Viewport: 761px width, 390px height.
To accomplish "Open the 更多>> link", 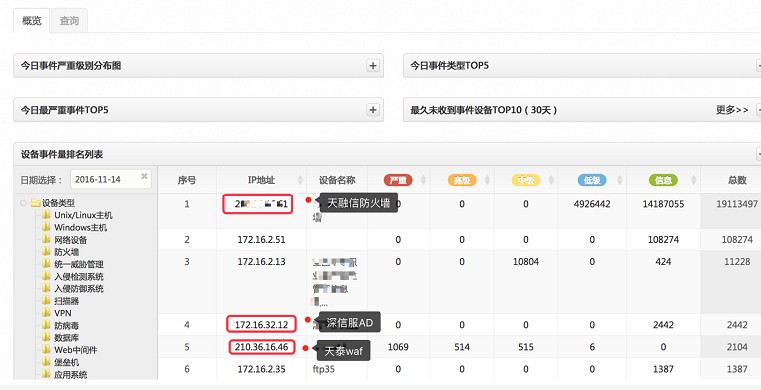I will (732, 110).
